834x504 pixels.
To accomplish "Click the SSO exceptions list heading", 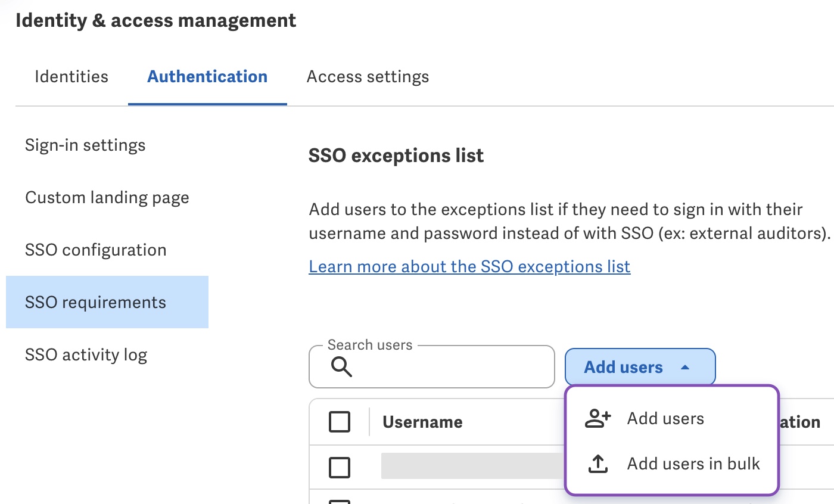I will pos(396,156).
